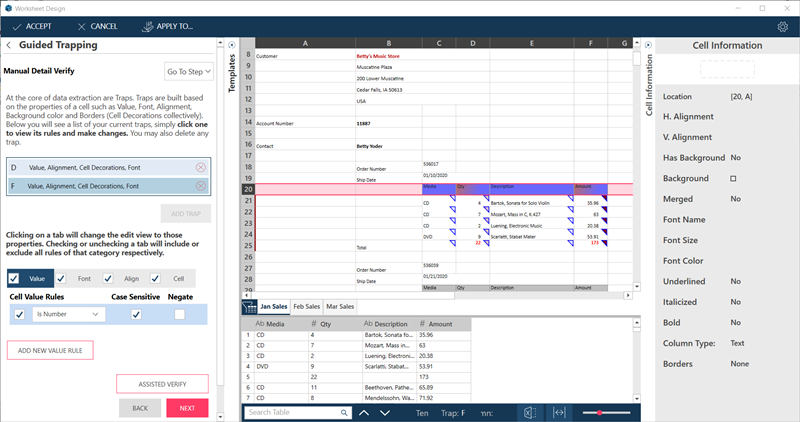Open the settings gear icon
The width and height of the screenshot is (800, 422).
pos(783,26)
